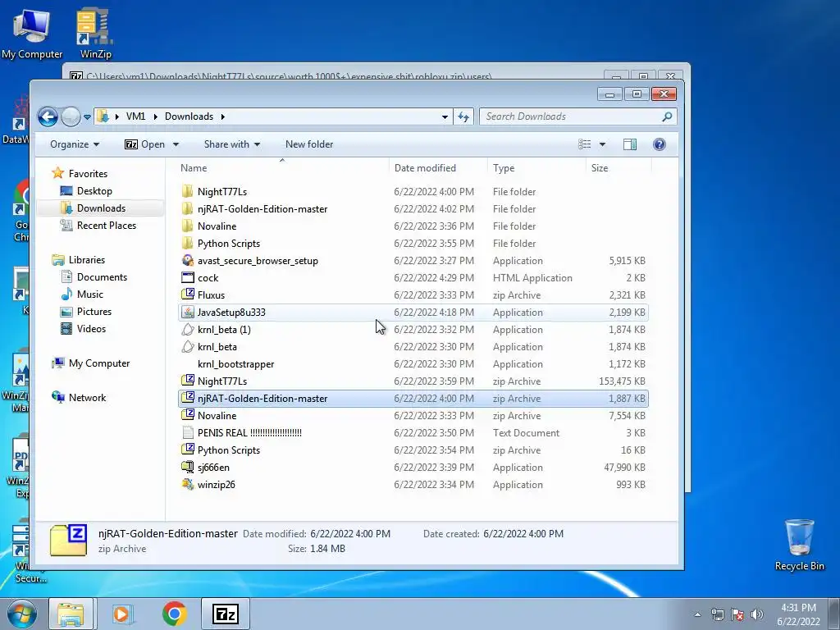Show hidden tray icons arrow
Viewport: 840px width, 630px height.
pos(697,614)
